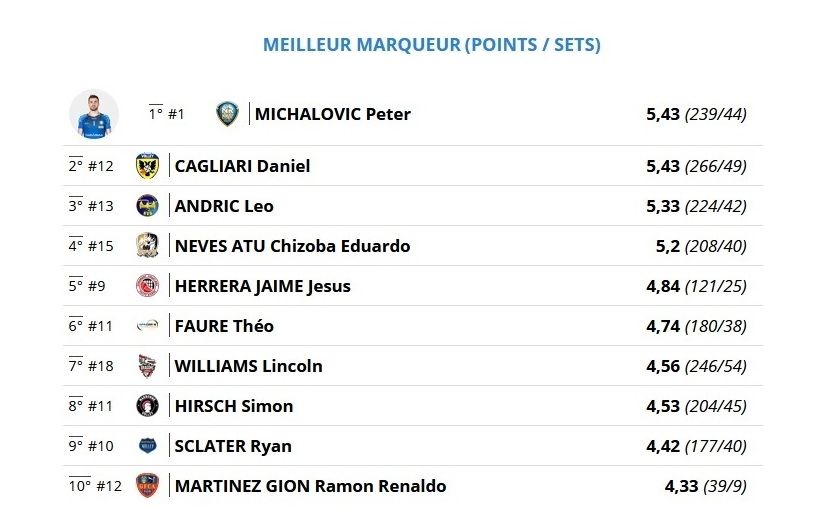Click the team logo beside NEVES ATU Chizoba Eduardo
The width and height of the screenshot is (838, 525).
tap(148, 245)
